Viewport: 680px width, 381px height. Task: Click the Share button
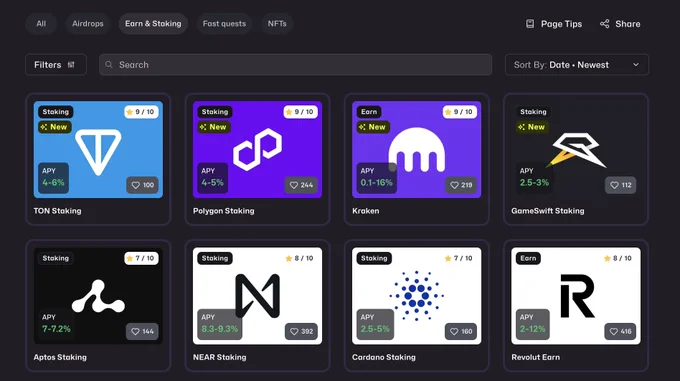620,24
